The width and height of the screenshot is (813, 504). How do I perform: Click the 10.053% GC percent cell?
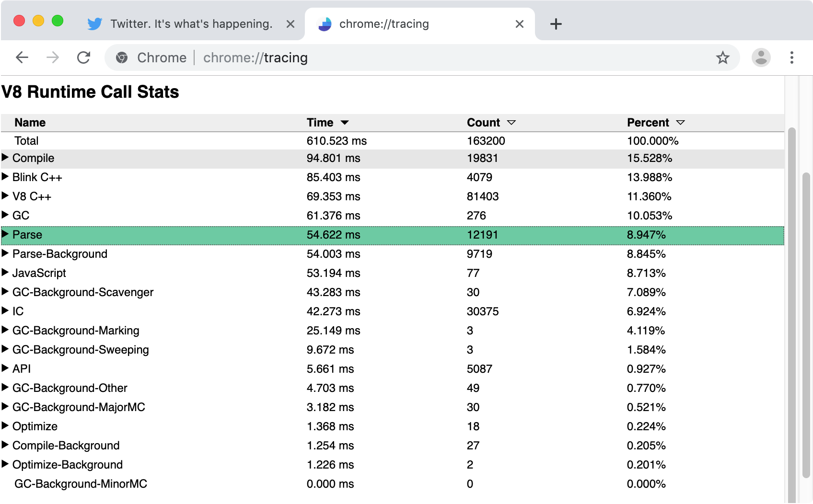coord(650,216)
